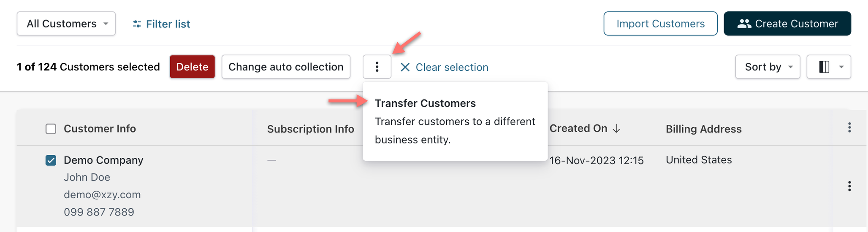This screenshot has width=868, height=232.
Task: Uncheck the Demo Company row checkbox
Action: (x=51, y=160)
